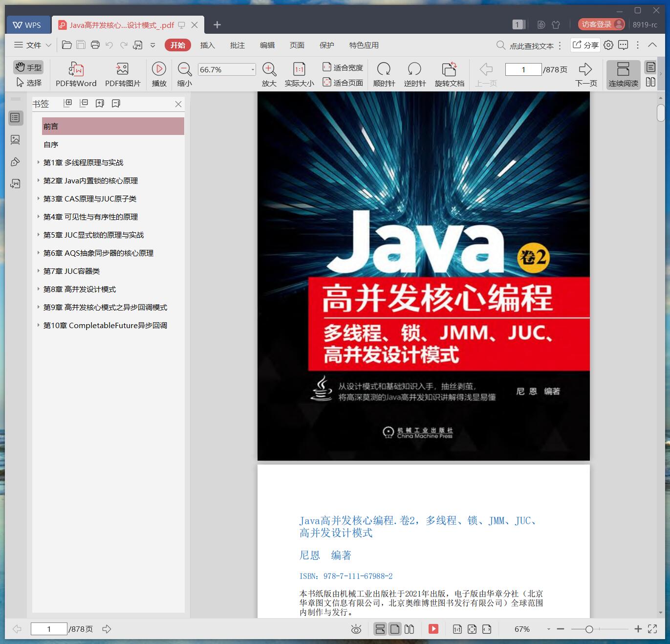Switch to single page view in status bar
Screen dimensions: 670x644
395,629
